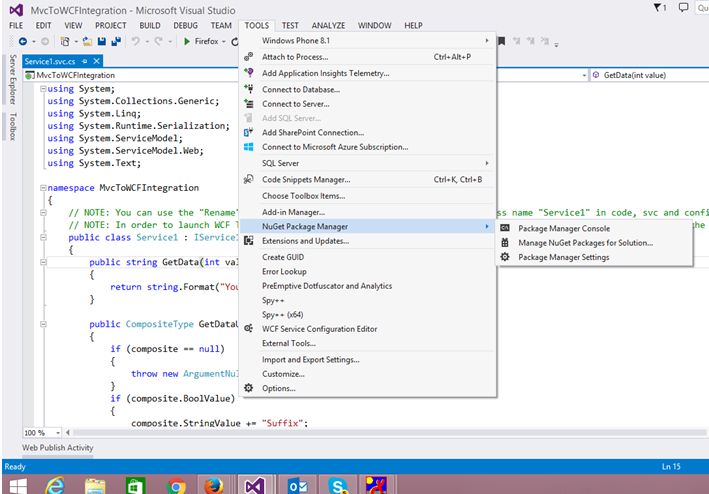Collapse the GetData method block
The height and width of the screenshot is (494, 709).
click(43, 262)
